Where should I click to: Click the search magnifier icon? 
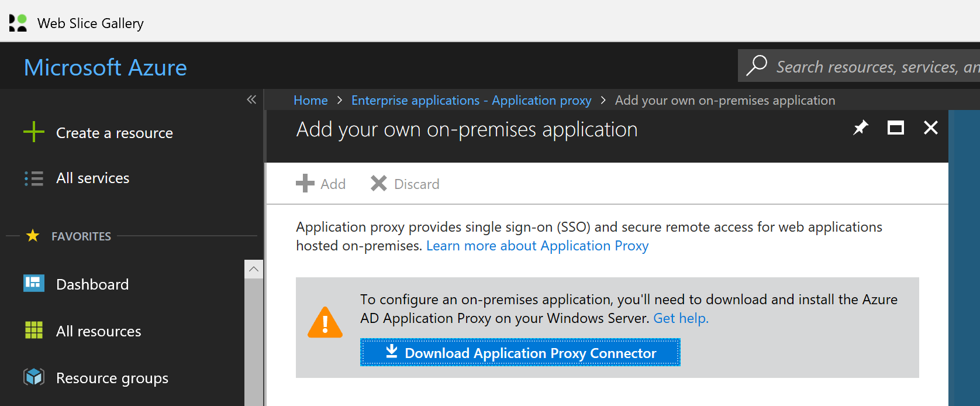[757, 66]
